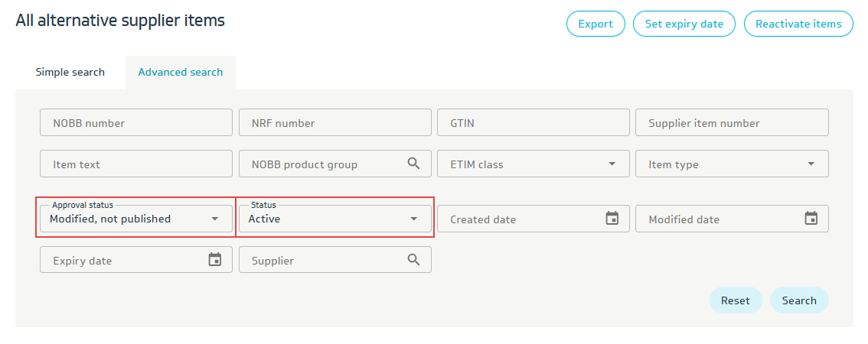Run the search with Search button
This screenshot has height=344, width=868.
(799, 300)
